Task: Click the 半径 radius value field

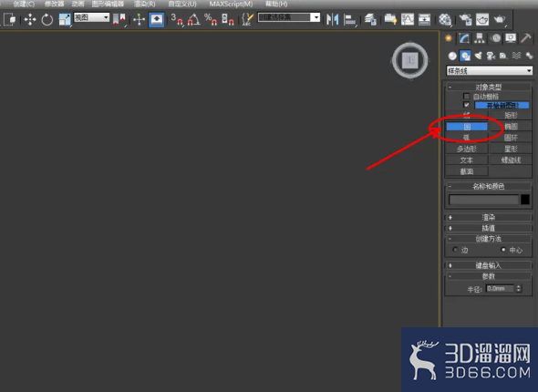Action: 500,288
